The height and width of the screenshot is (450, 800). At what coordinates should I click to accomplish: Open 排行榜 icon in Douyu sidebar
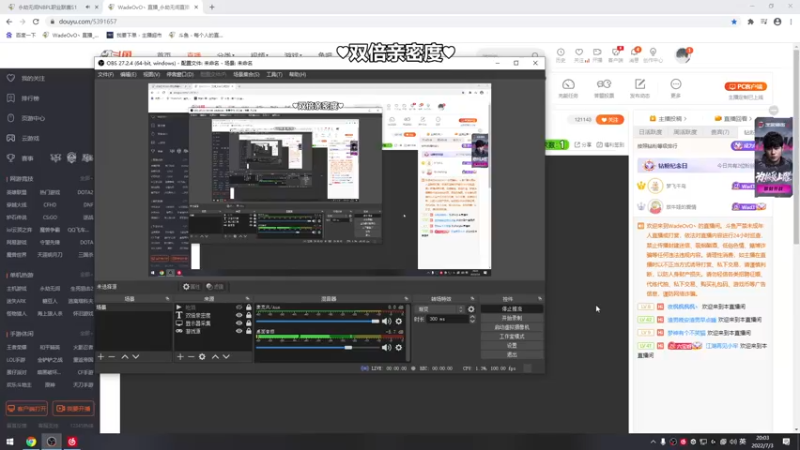tap(11, 98)
